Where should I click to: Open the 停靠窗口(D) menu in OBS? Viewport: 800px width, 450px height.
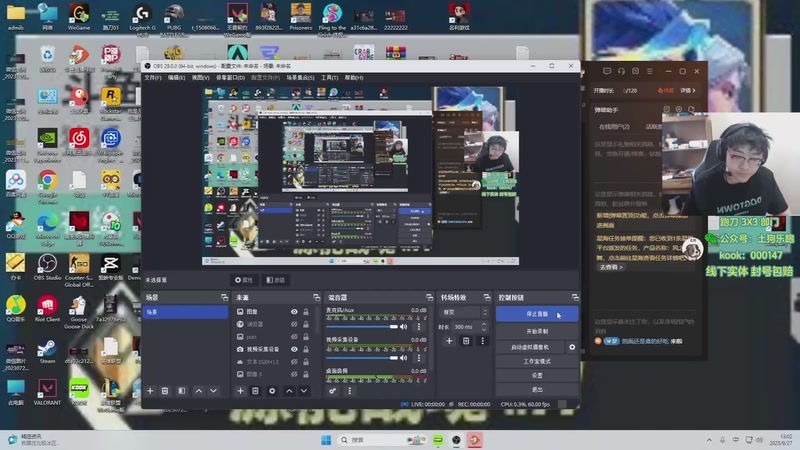(x=231, y=78)
